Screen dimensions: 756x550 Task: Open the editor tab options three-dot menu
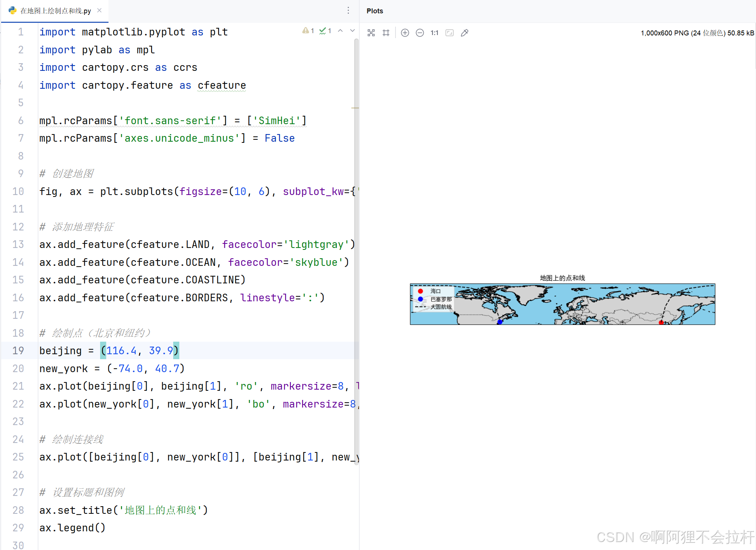pyautogui.click(x=348, y=11)
